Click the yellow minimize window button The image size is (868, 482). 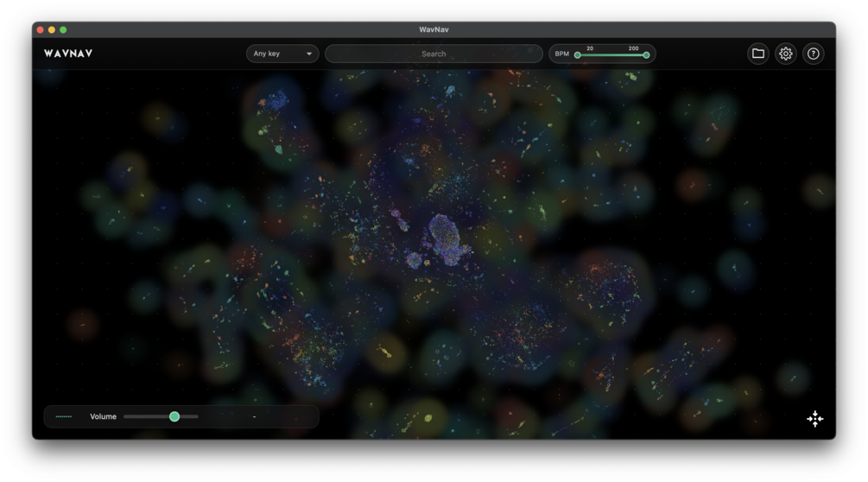[x=52, y=30]
